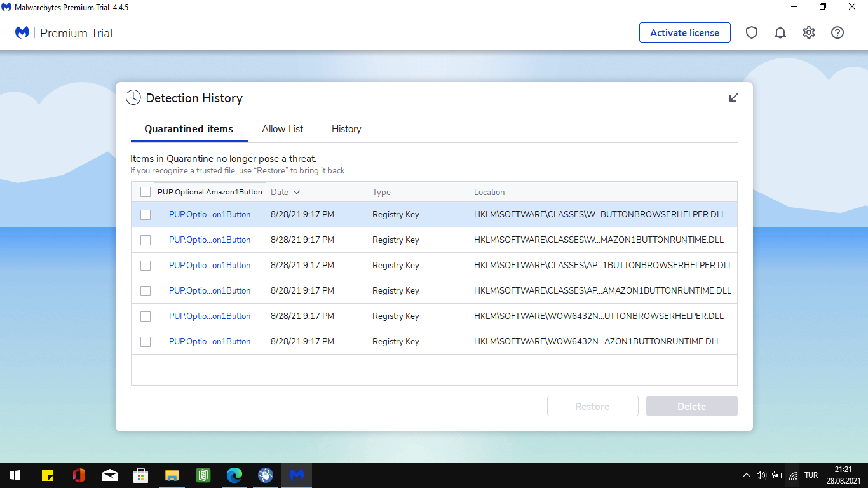
Task: Click the Type column header
Action: (x=381, y=192)
